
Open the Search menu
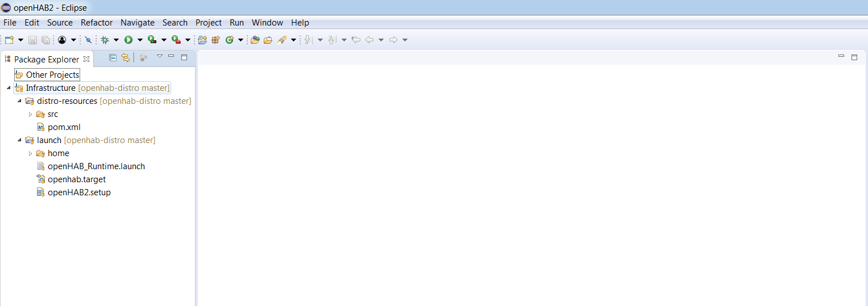(x=175, y=23)
